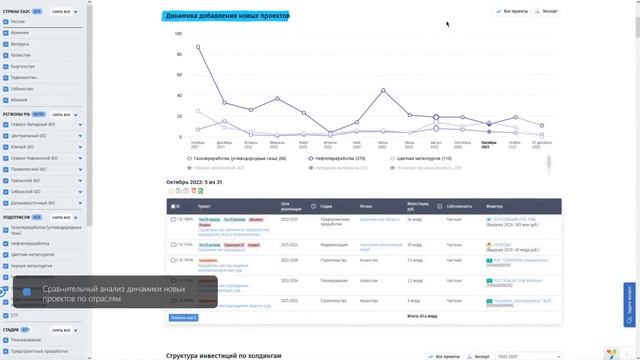Expand Центральный ФО region list
Viewport: 640px width, 360px height.
coord(80,136)
